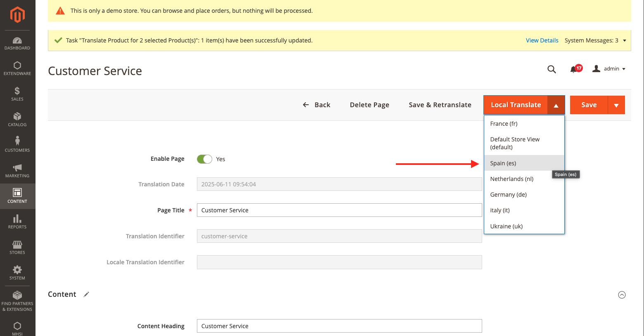Click into the Page Title field
The image size is (644, 336).
point(339,210)
